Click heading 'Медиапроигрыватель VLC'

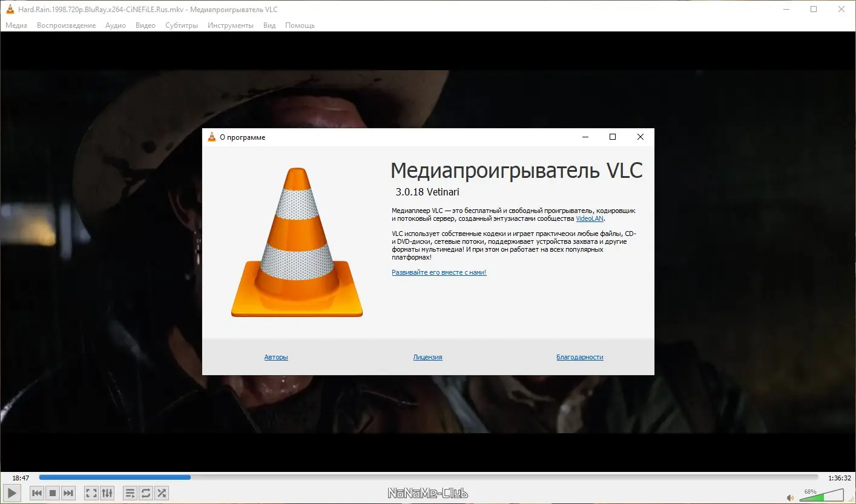click(516, 171)
